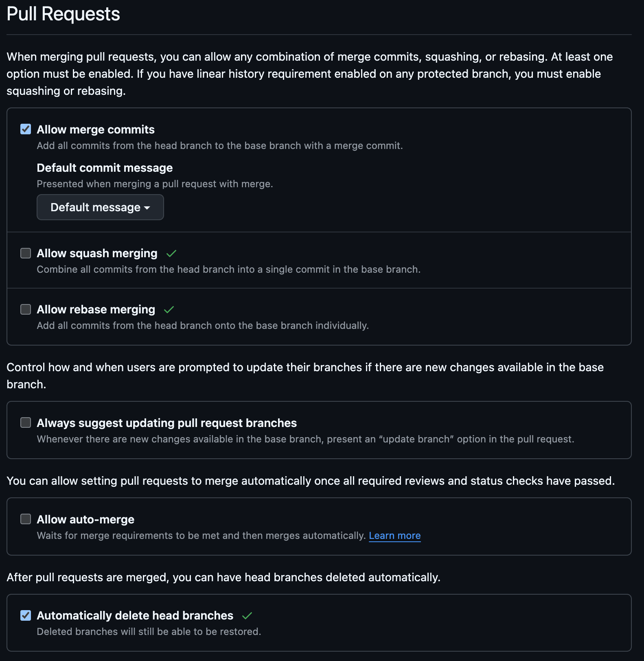
Task: Click the green checkmark beside Allow squash merging
Action: (x=171, y=253)
